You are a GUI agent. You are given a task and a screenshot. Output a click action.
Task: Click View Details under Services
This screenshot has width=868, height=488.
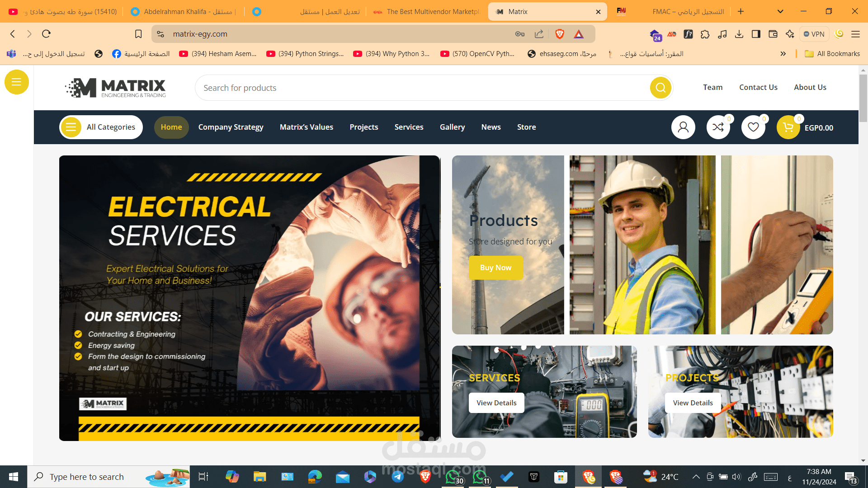496,403
